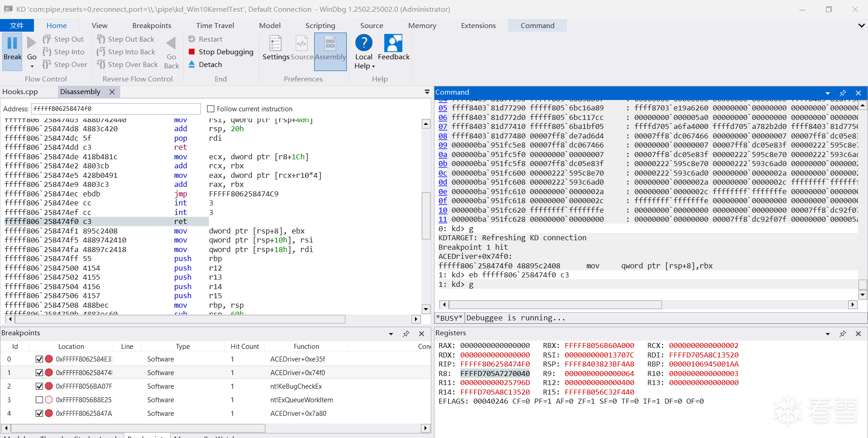Pin the Breakpoints panel
This screenshot has height=438, width=868.
(x=406, y=334)
